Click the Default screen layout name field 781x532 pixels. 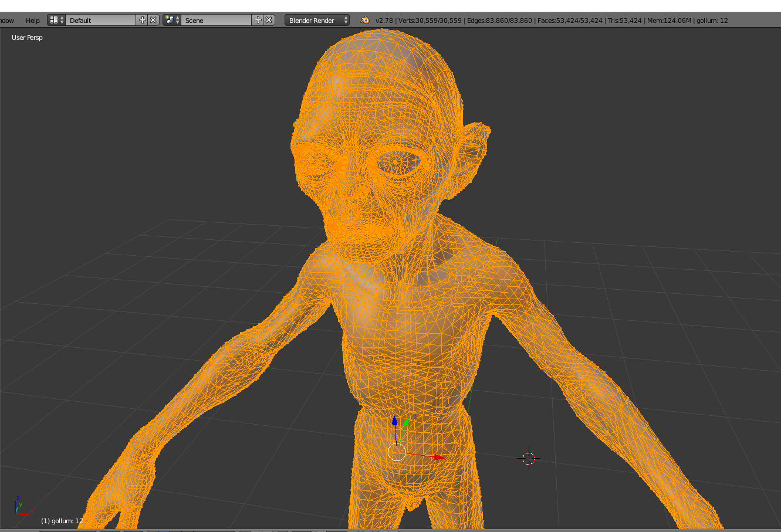tap(102, 20)
